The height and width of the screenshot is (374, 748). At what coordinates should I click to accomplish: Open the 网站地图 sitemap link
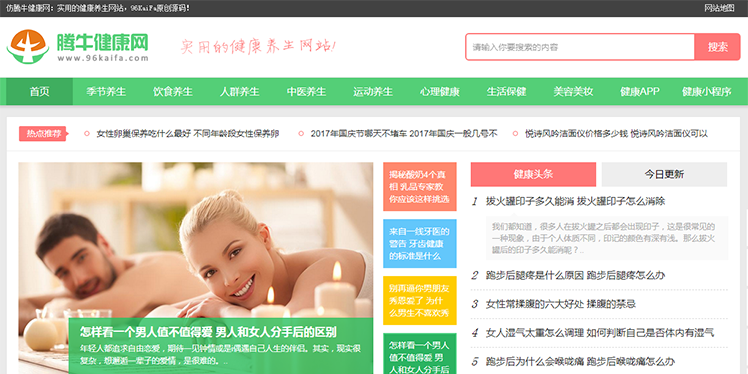[719, 8]
